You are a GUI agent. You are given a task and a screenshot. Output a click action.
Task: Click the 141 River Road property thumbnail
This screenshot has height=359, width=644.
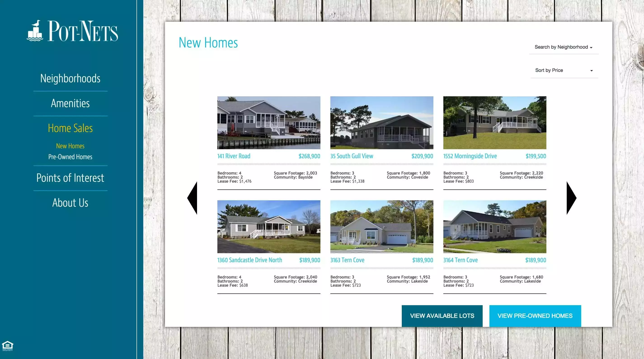pyautogui.click(x=268, y=123)
